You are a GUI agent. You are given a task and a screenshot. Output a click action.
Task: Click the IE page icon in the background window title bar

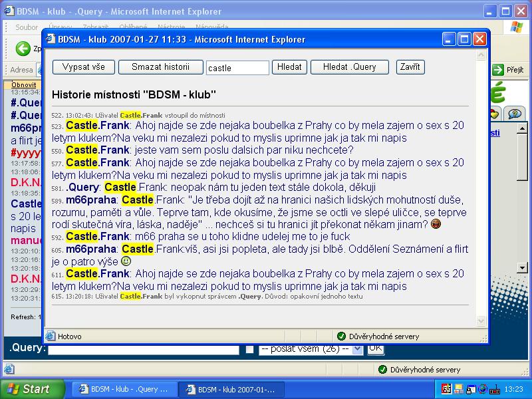(x=9, y=11)
